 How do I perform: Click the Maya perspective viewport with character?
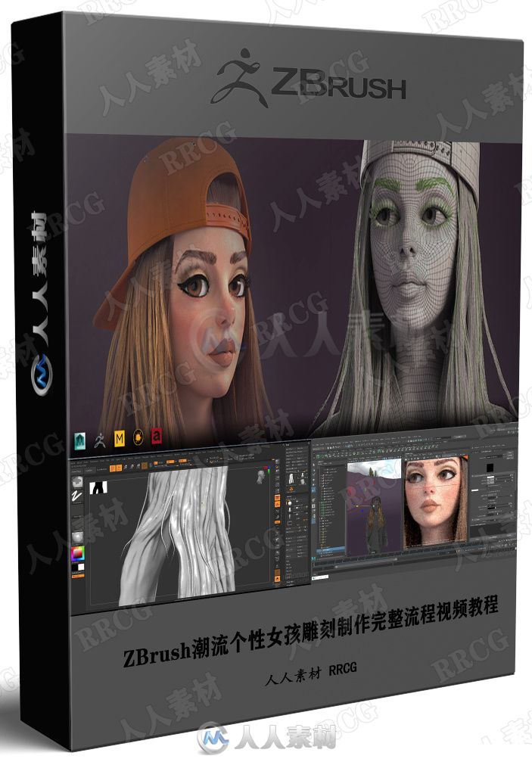[374, 507]
